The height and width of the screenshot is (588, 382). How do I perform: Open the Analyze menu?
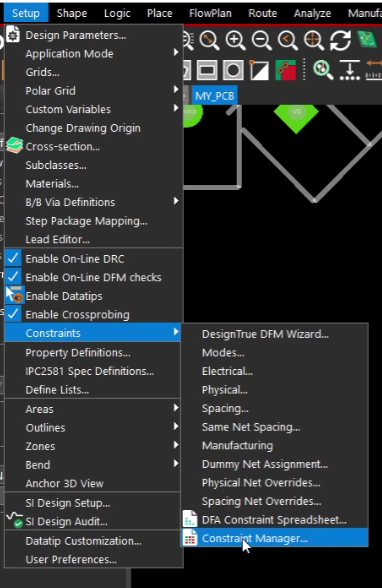[x=312, y=13]
